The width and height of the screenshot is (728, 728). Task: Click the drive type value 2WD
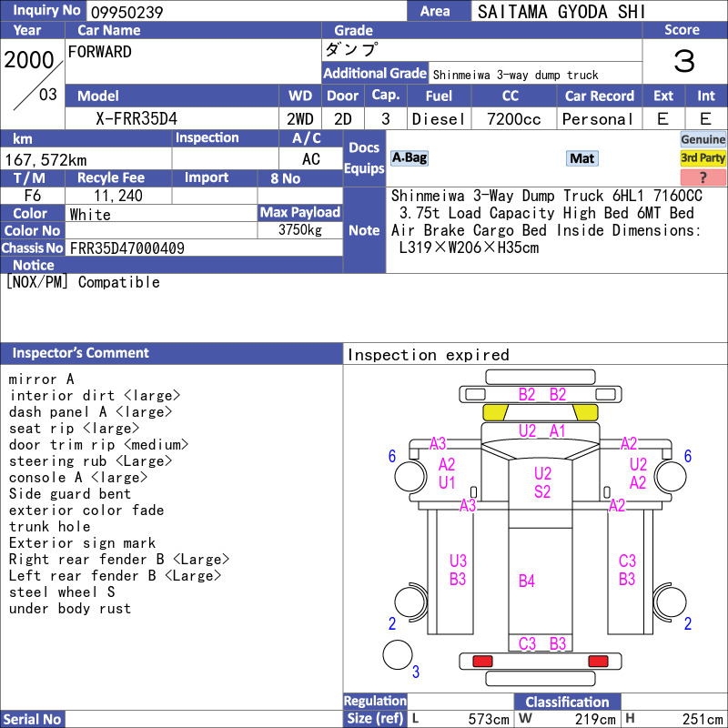tap(300, 119)
